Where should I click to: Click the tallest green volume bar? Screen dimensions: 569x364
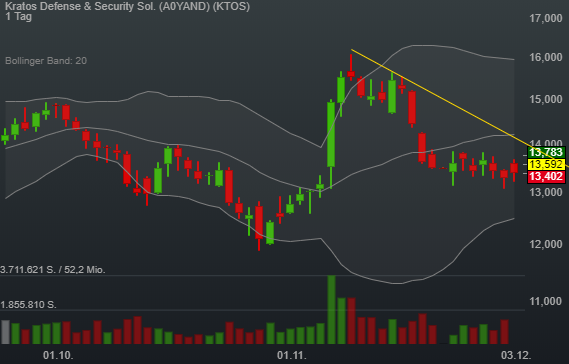pyautogui.click(x=331, y=310)
